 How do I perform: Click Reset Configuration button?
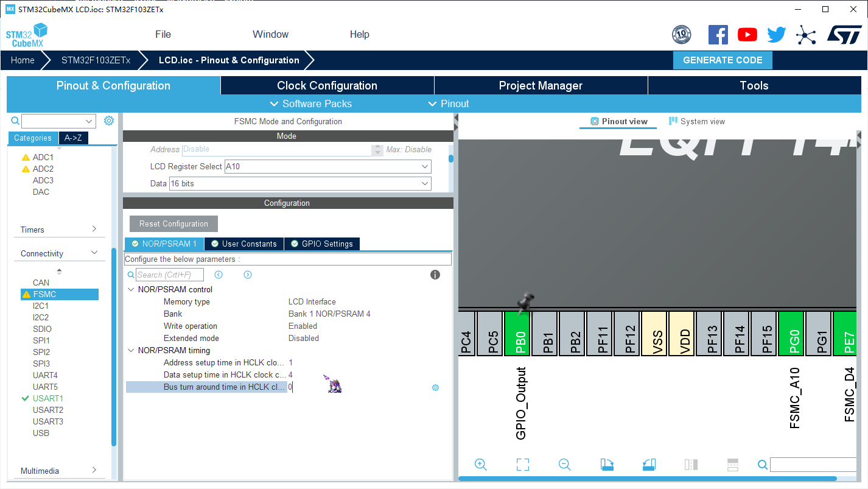[173, 223]
